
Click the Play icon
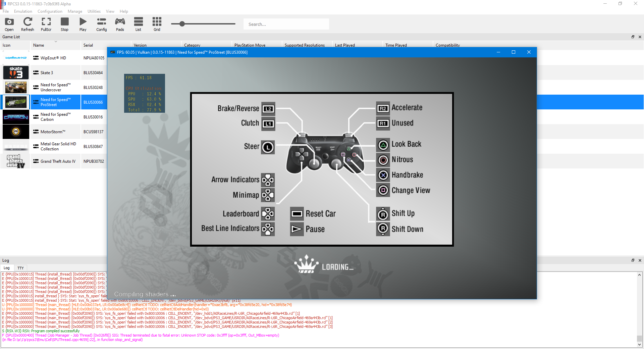pos(83,24)
